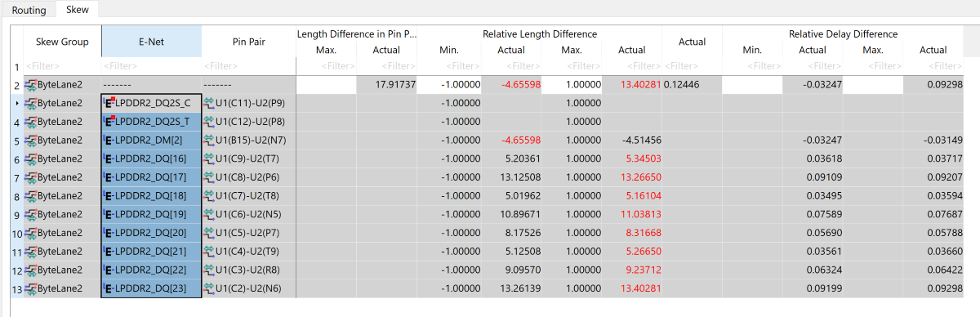Click the E-Net column header

click(151, 41)
